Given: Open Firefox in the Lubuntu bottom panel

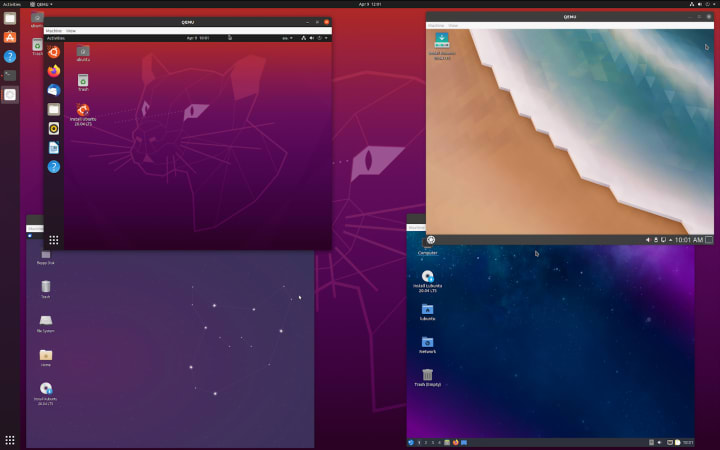Looking at the screenshot, I should coord(456,442).
